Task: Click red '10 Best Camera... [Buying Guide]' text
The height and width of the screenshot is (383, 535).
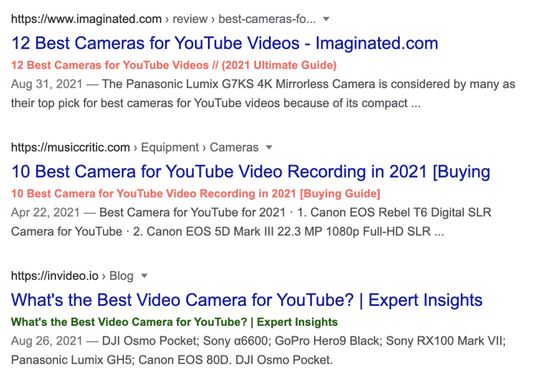Action: 196,194
